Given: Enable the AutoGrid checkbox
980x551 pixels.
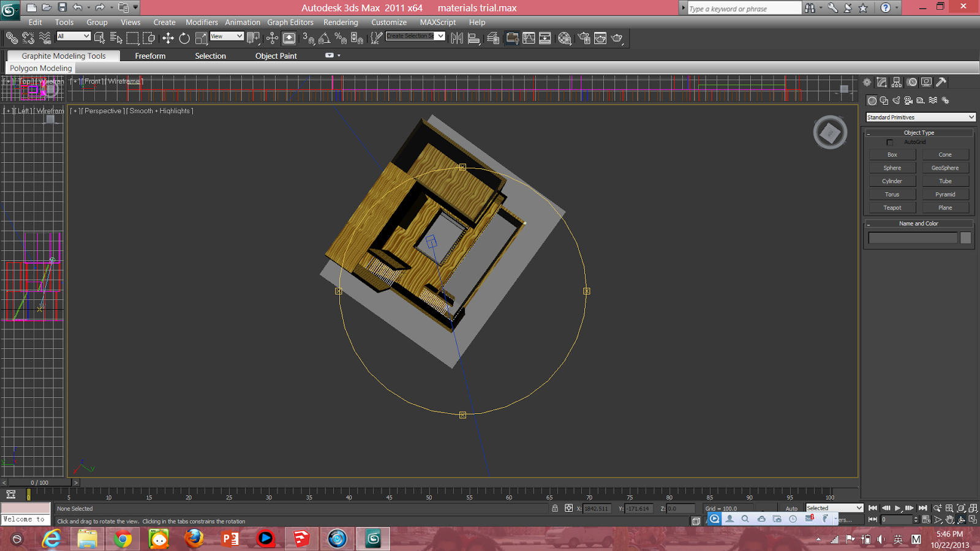Looking at the screenshot, I should coord(890,142).
